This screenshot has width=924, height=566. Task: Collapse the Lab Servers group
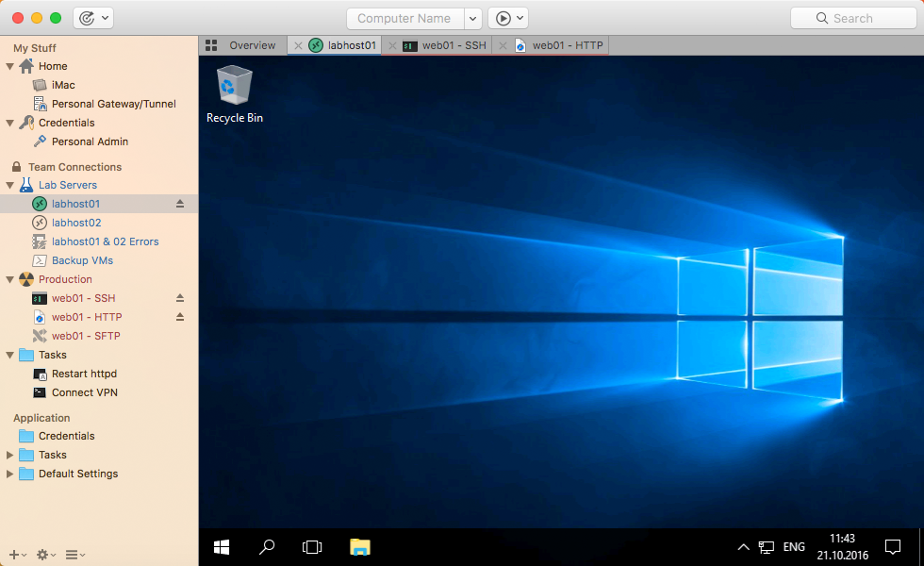tap(10, 186)
